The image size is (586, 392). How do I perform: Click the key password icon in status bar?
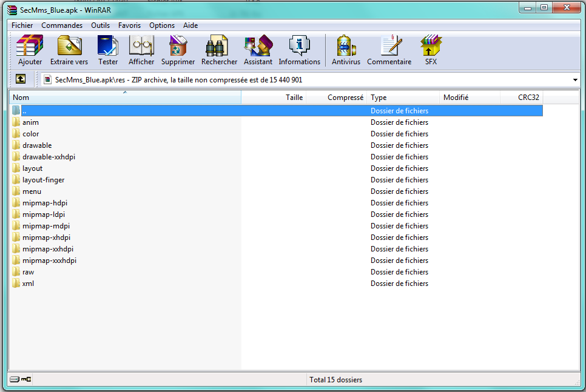(26, 379)
